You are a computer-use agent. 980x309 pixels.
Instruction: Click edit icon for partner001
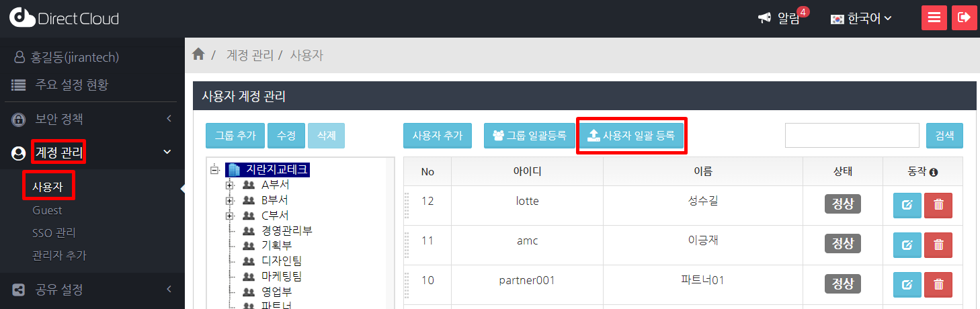click(x=907, y=284)
